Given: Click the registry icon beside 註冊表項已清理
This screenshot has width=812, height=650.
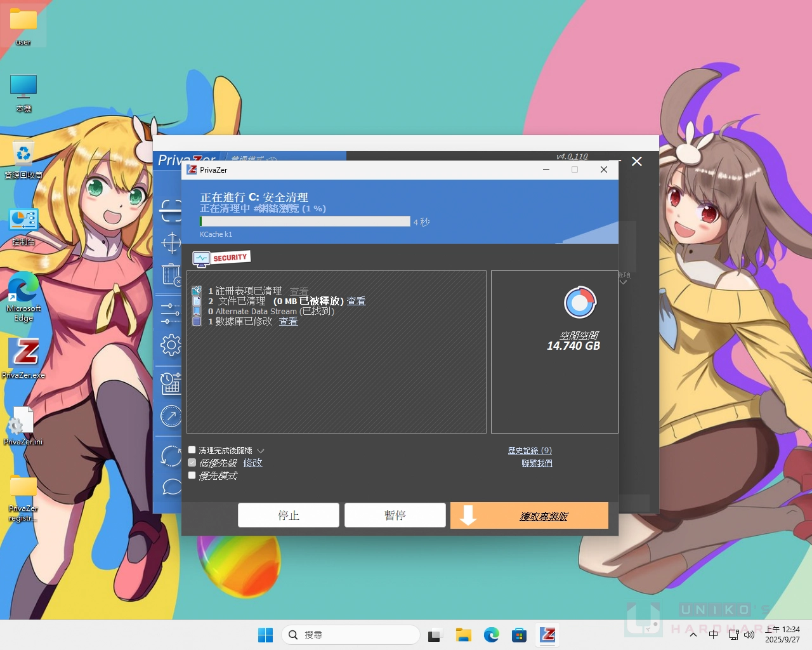Looking at the screenshot, I should tap(197, 291).
